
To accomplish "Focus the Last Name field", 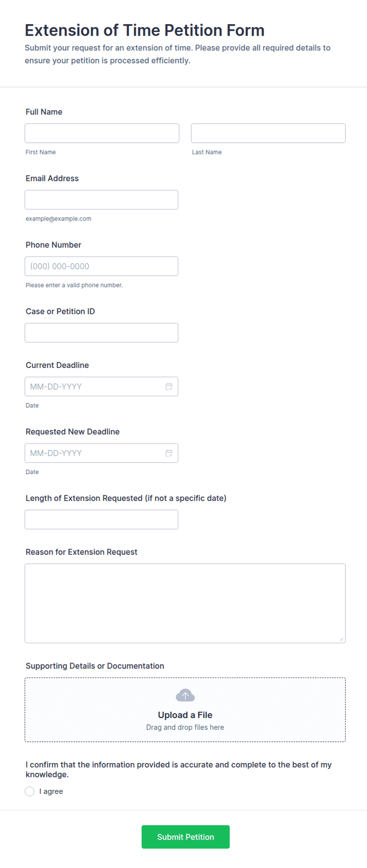I will 268,133.
